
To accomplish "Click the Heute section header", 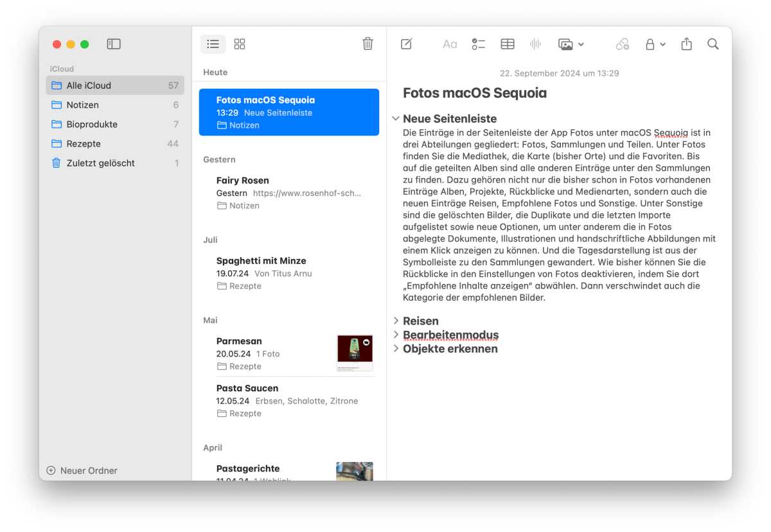I will 215,73.
